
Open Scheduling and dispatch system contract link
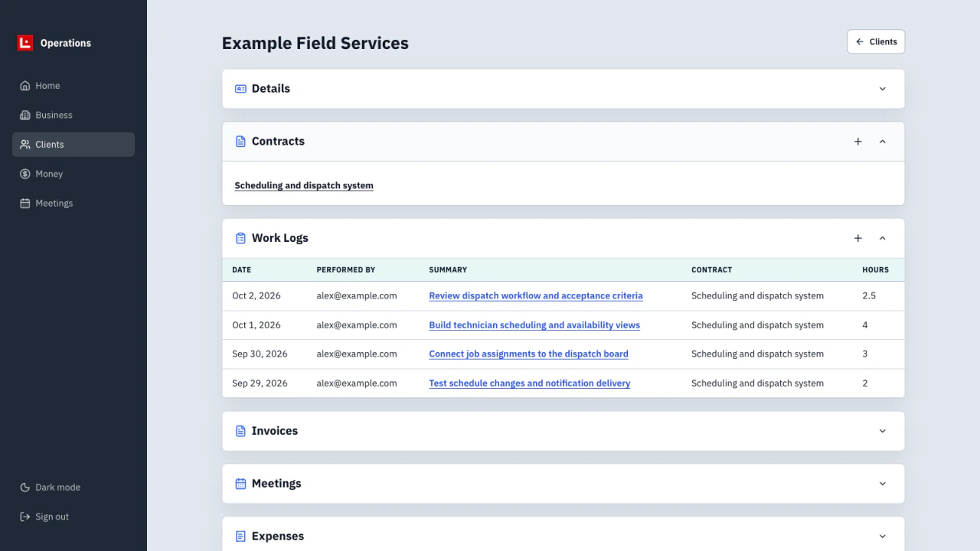tap(304, 185)
